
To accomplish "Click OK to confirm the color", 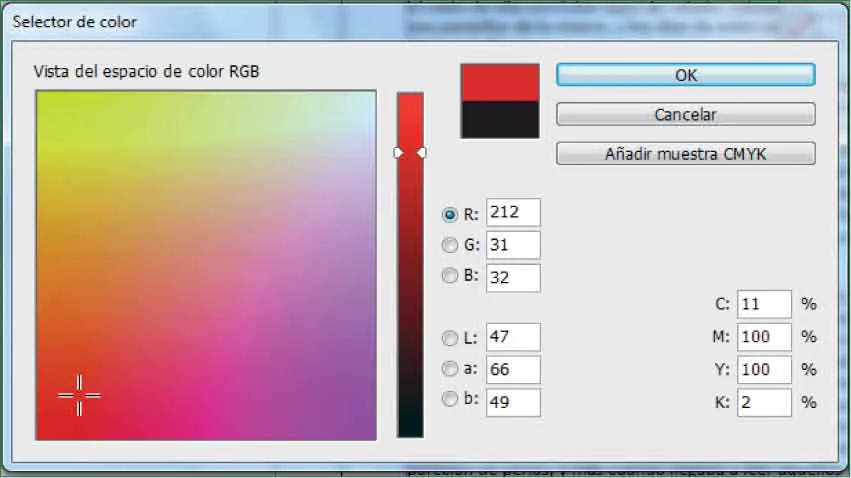I will 685,75.
